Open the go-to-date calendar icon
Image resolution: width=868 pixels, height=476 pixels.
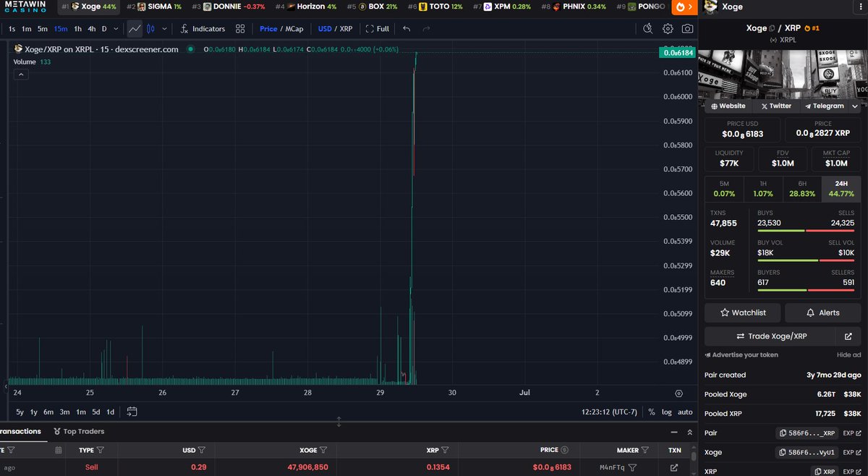coord(132,412)
